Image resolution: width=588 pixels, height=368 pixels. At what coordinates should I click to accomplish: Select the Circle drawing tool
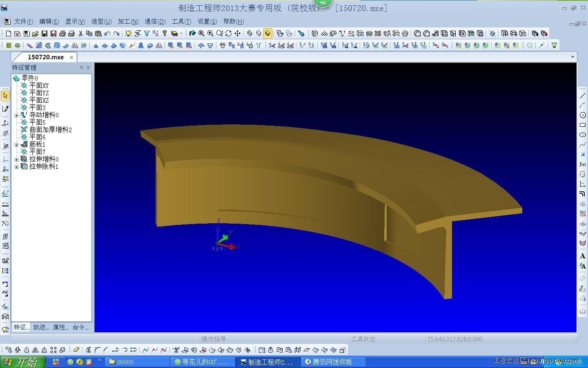coord(583,115)
